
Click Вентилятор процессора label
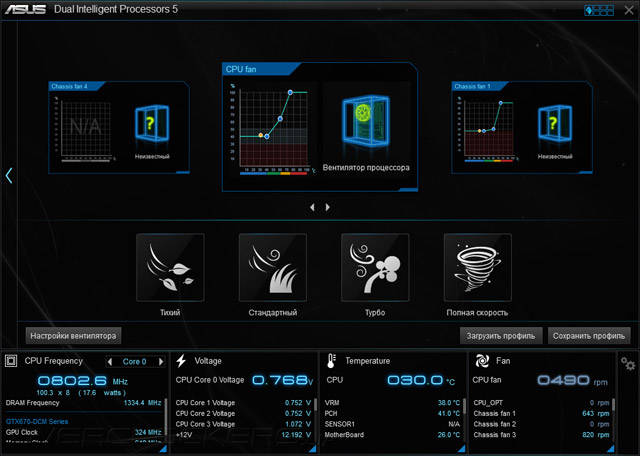(366, 167)
